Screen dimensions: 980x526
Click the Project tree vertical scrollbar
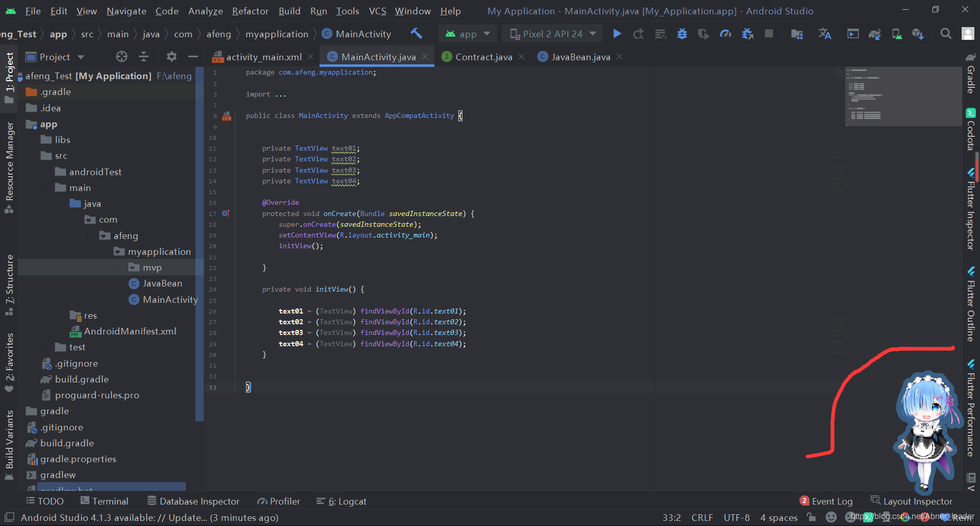tap(200, 244)
